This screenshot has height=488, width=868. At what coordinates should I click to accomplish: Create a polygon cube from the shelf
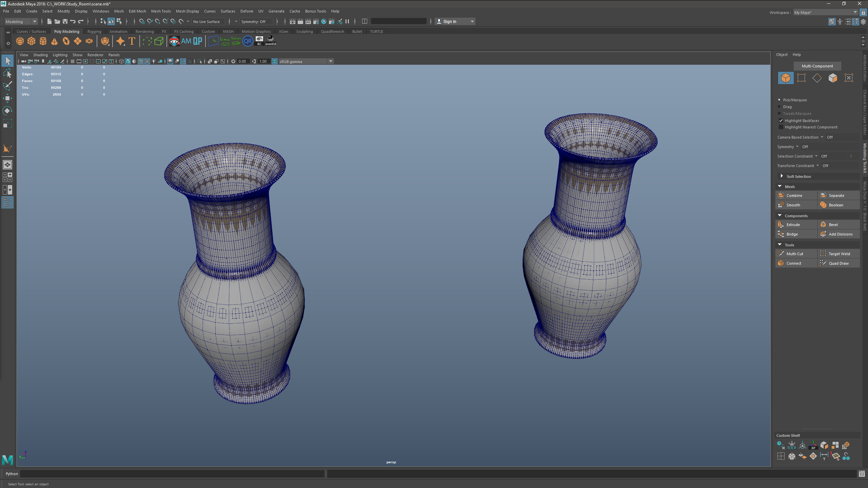point(32,41)
